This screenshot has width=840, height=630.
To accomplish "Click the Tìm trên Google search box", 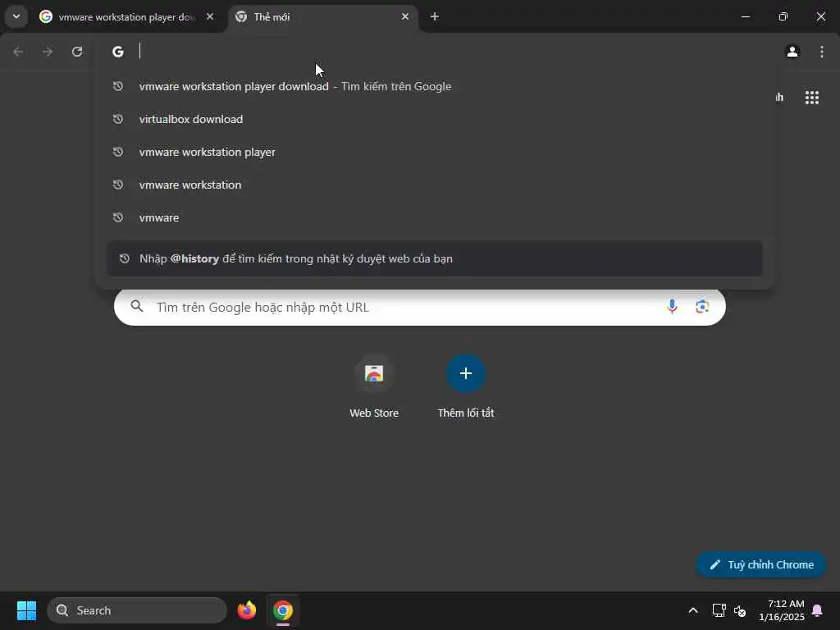I will pos(420,307).
